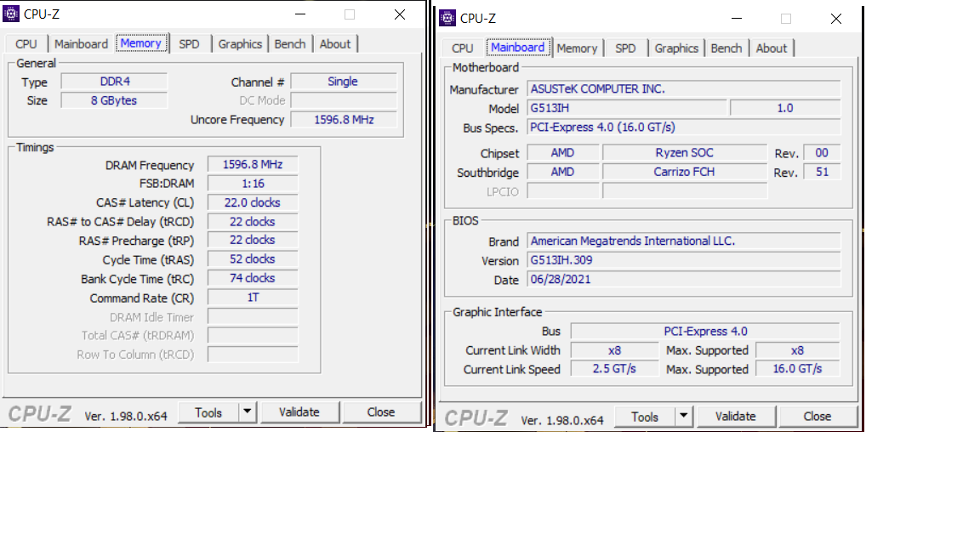Click CAS# Latency value 22.0 clocks
Viewport: 980px width, 551px height.
(x=254, y=202)
